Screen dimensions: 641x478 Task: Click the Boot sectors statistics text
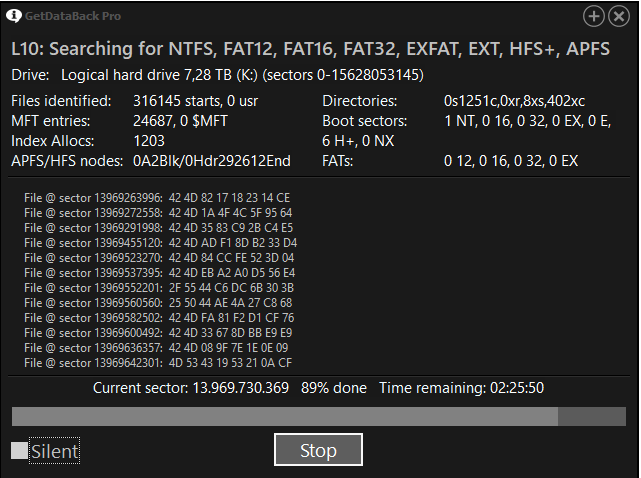[x=466, y=131]
